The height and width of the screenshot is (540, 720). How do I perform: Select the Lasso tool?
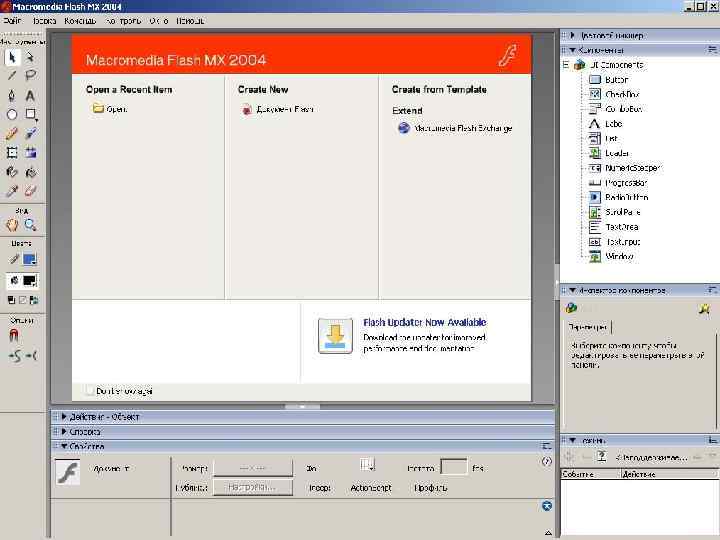30,75
